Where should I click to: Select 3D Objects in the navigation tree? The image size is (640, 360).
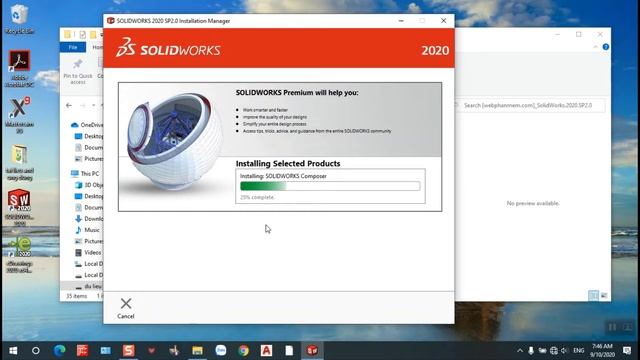click(x=89, y=185)
